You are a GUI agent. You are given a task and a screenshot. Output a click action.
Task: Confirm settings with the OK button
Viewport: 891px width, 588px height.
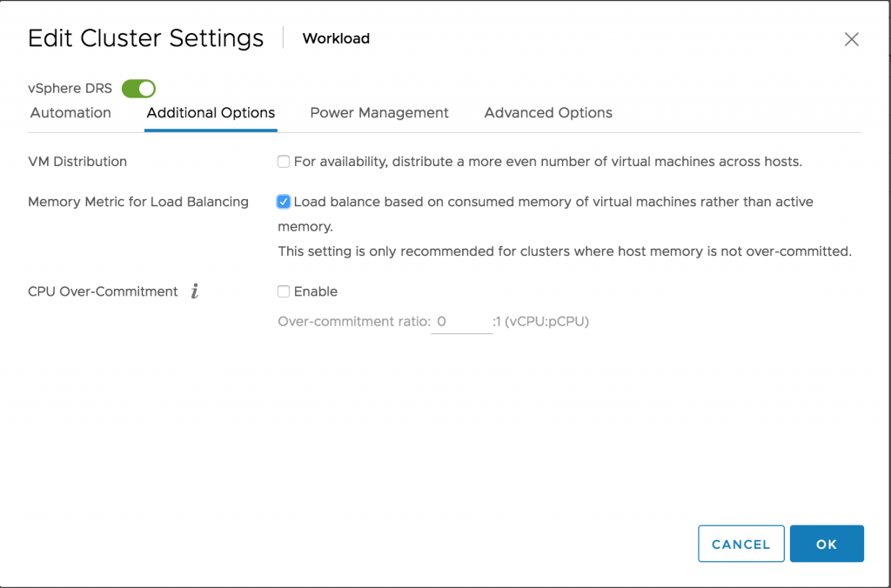click(826, 544)
